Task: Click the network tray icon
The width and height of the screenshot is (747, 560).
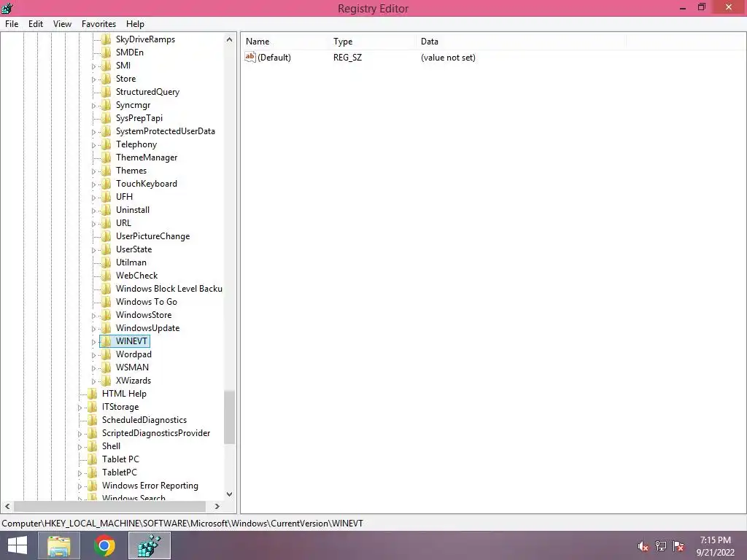Action: pyautogui.click(x=661, y=546)
